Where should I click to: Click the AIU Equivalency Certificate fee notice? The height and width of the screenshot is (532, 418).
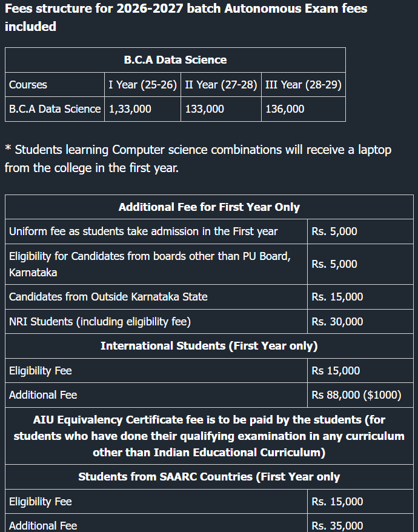click(209, 436)
